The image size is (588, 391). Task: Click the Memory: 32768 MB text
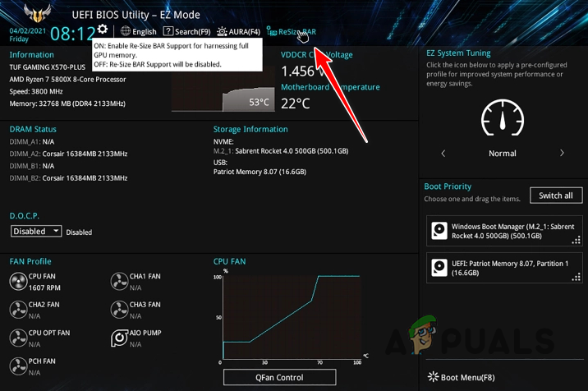(x=67, y=103)
